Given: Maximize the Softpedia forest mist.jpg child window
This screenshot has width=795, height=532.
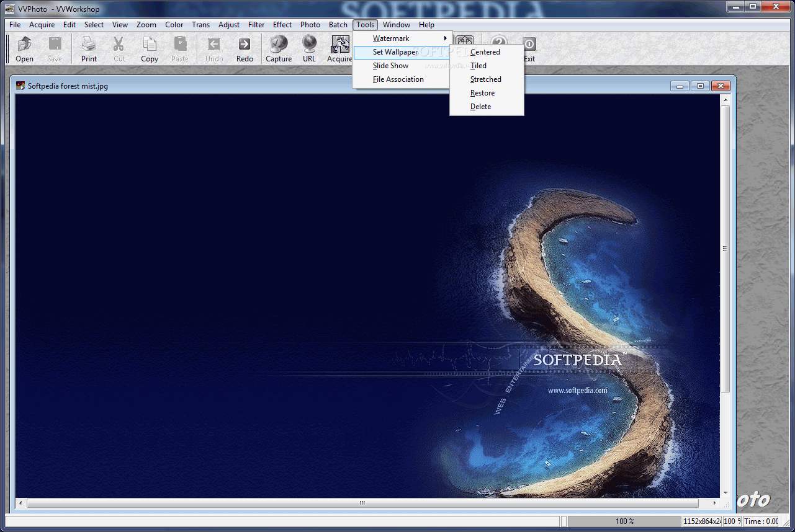Looking at the screenshot, I should (x=700, y=86).
